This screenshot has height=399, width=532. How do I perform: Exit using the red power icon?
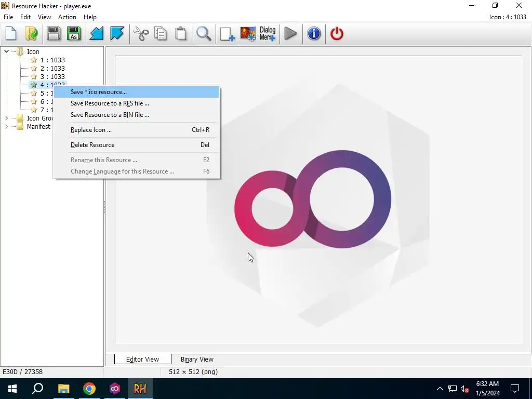[337, 34]
